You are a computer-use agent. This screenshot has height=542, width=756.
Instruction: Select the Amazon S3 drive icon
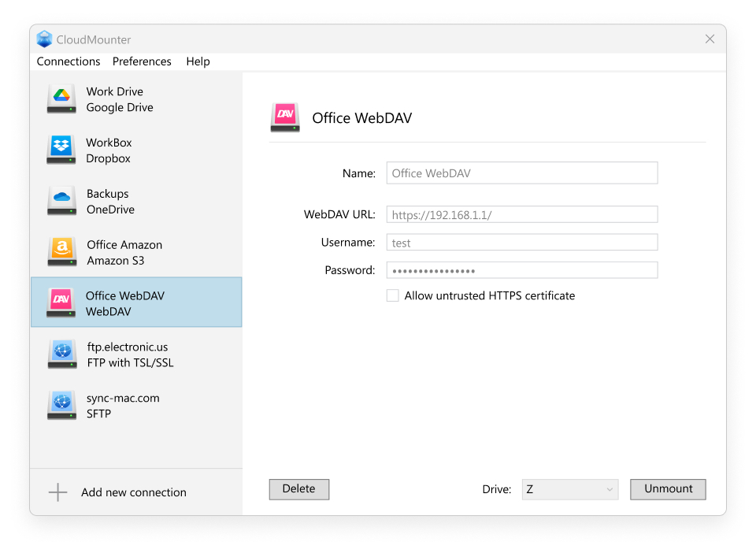click(x=61, y=253)
